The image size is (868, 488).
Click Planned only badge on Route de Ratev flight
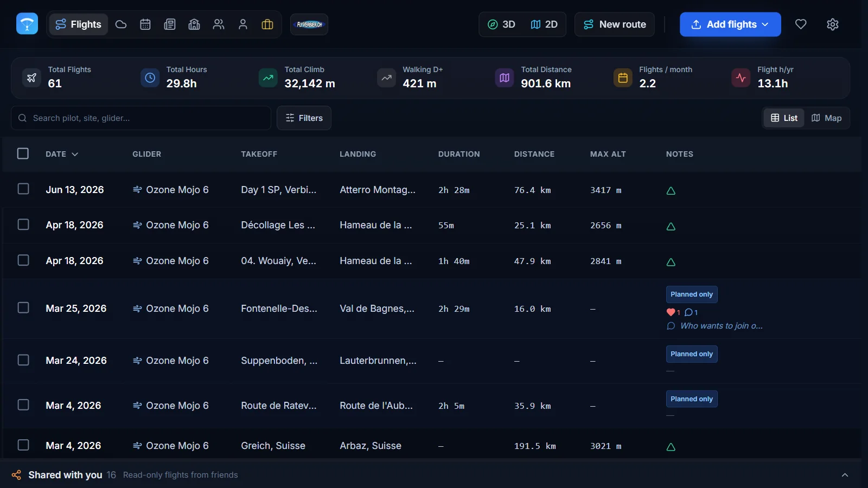click(692, 399)
